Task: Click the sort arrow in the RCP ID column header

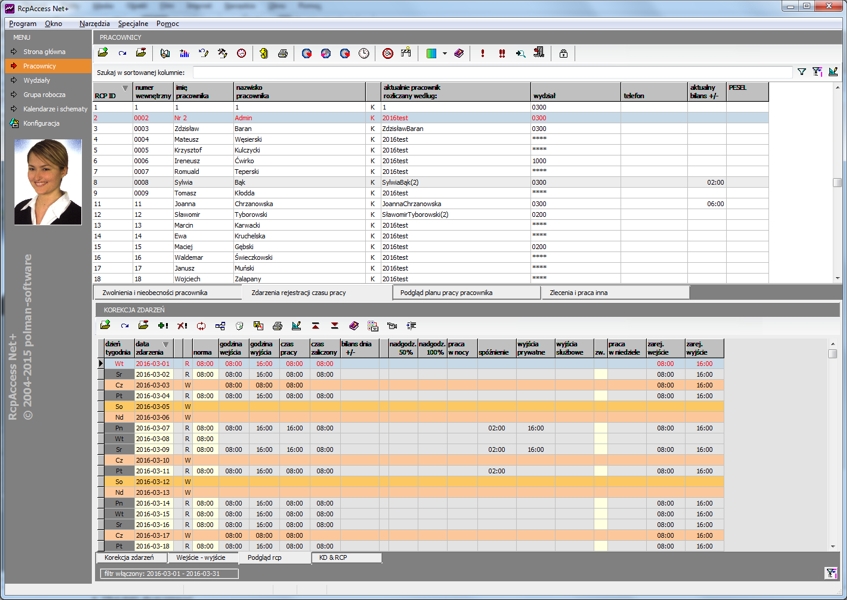Action: tap(125, 88)
